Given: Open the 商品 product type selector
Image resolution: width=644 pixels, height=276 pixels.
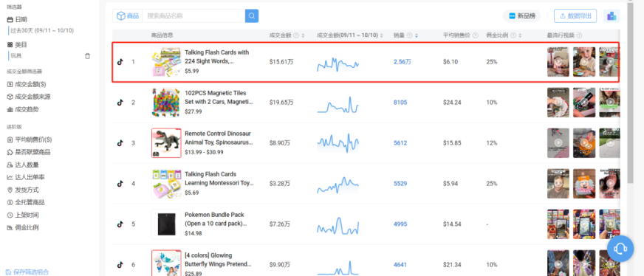Looking at the screenshot, I should pyautogui.click(x=128, y=16).
